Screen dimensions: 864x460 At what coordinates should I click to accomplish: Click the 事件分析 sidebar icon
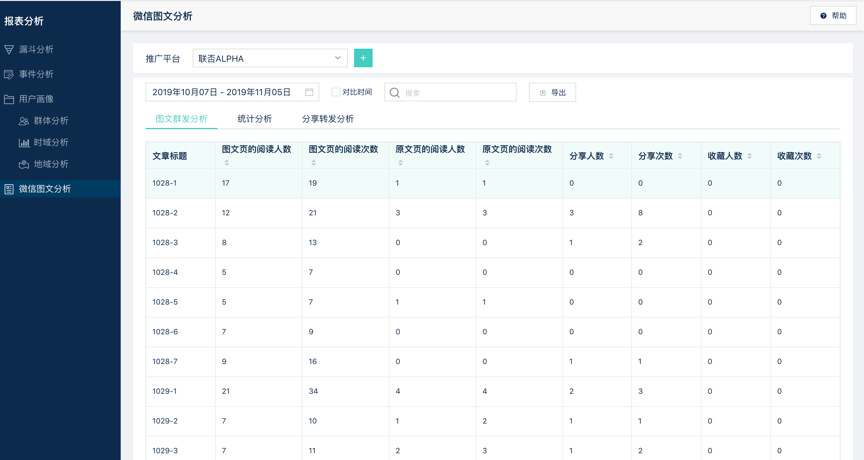tap(9, 74)
